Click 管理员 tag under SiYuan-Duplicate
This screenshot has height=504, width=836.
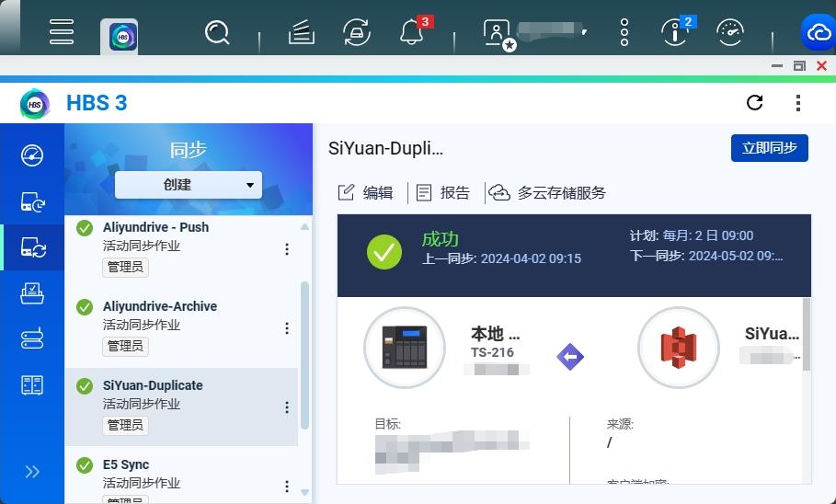tap(125, 426)
